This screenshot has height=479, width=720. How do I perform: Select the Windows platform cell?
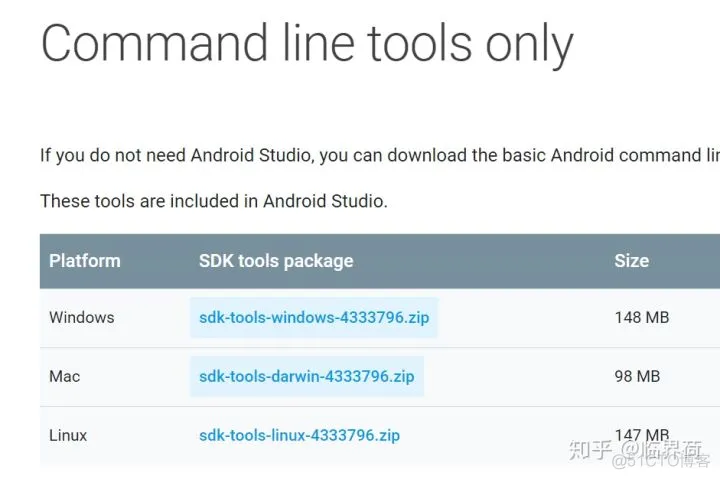tap(82, 317)
